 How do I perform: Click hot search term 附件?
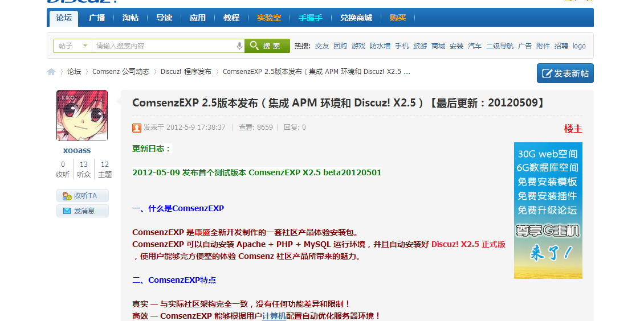point(543,46)
